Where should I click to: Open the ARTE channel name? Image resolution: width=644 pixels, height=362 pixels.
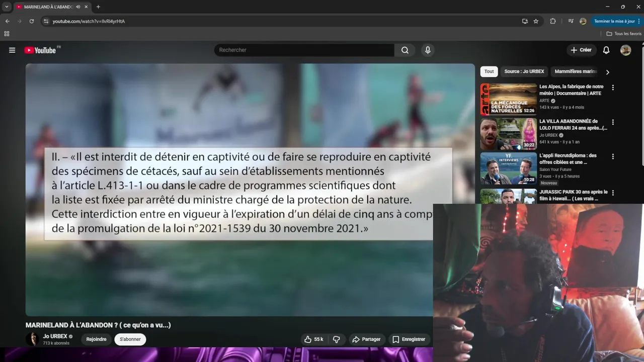coord(544,101)
